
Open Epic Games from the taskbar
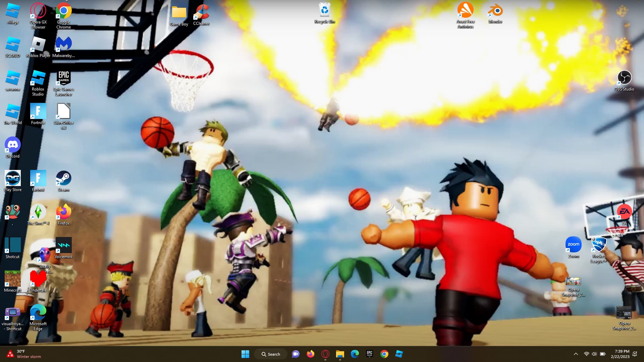(x=369, y=354)
